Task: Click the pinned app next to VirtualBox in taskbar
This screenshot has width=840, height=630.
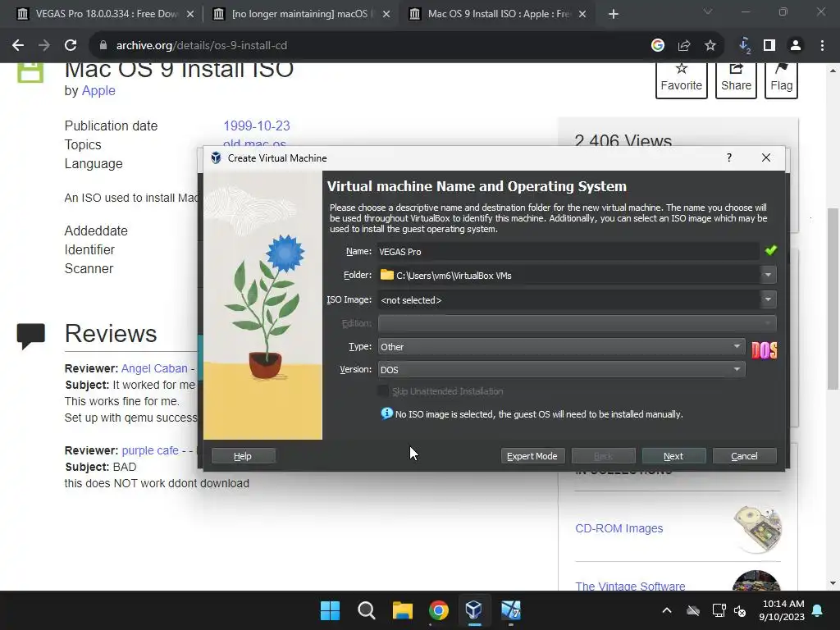Action: (x=510, y=610)
